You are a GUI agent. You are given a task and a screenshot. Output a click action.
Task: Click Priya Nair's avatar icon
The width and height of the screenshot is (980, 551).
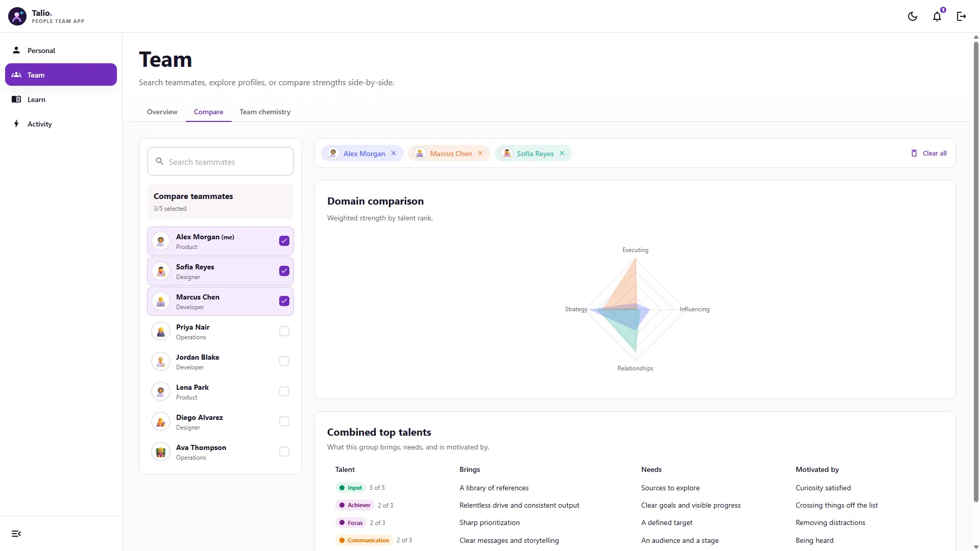[x=161, y=332]
